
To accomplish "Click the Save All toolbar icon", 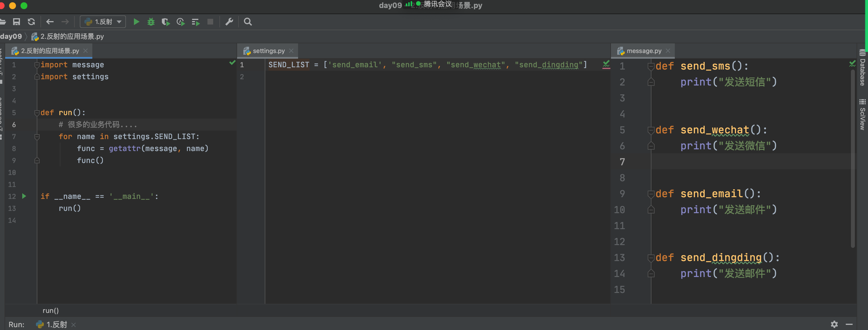I will coord(16,22).
